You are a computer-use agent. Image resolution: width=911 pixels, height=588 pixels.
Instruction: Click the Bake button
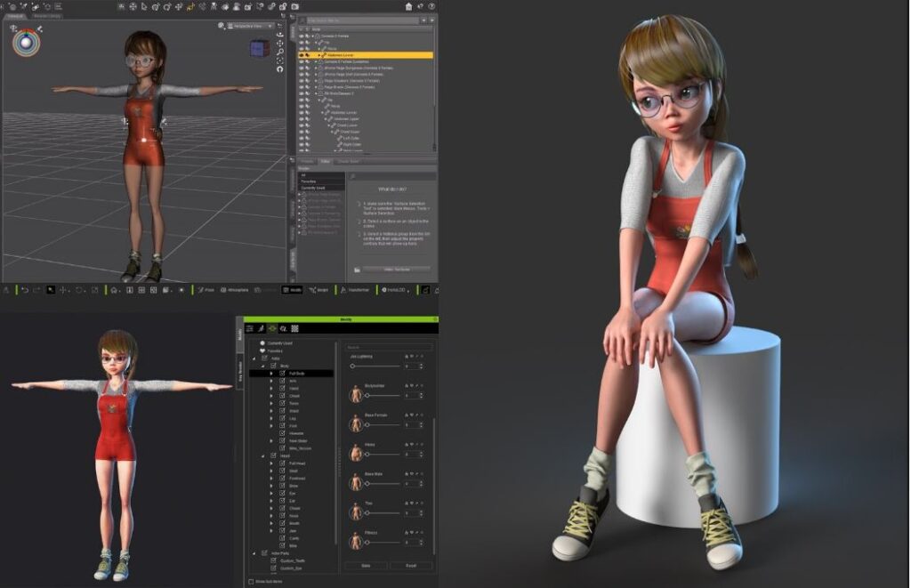(x=365, y=565)
